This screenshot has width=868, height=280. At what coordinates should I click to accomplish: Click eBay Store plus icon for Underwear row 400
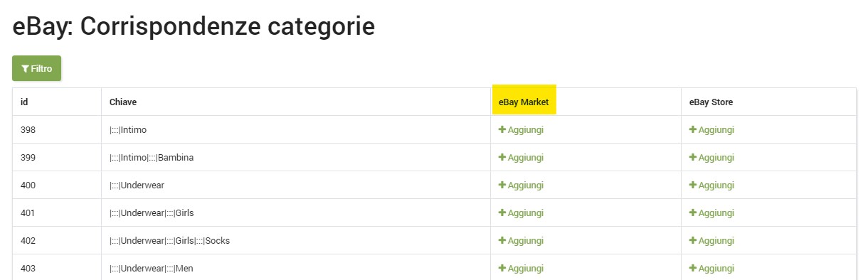(693, 185)
